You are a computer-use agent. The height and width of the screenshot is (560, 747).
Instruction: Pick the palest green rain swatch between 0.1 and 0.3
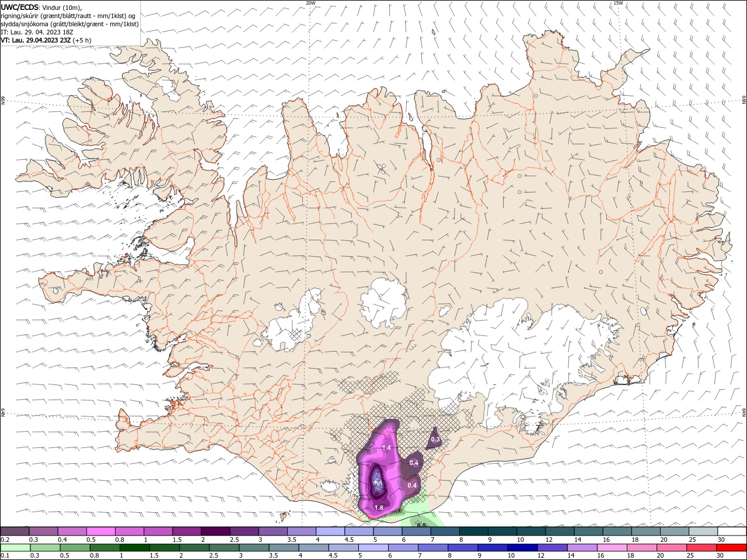(15, 548)
